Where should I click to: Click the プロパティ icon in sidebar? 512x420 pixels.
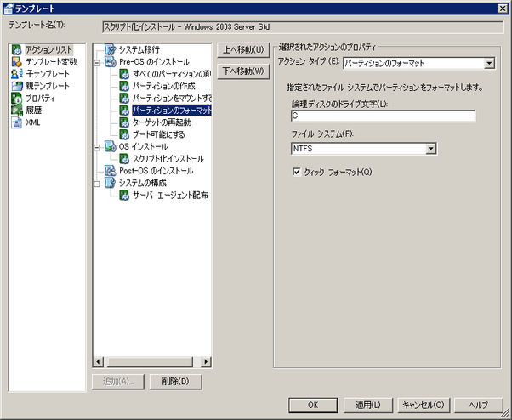pyautogui.click(x=17, y=99)
